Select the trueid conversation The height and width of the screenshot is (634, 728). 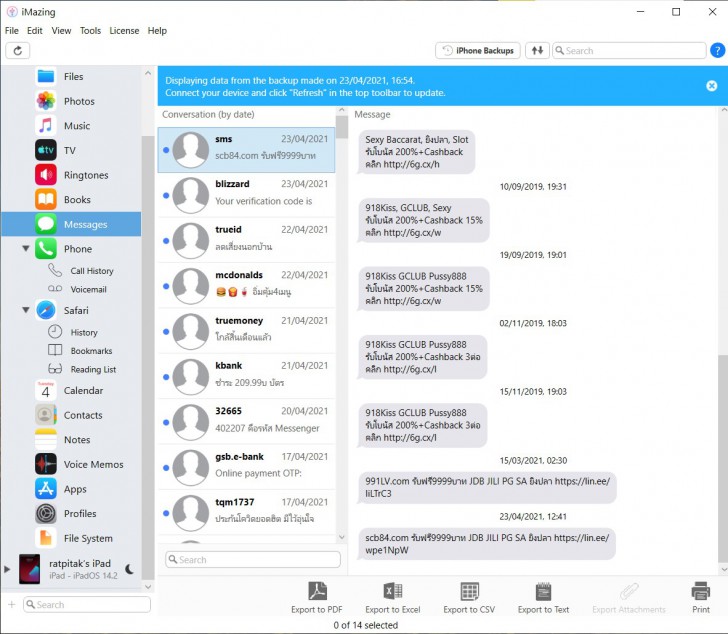click(x=246, y=240)
